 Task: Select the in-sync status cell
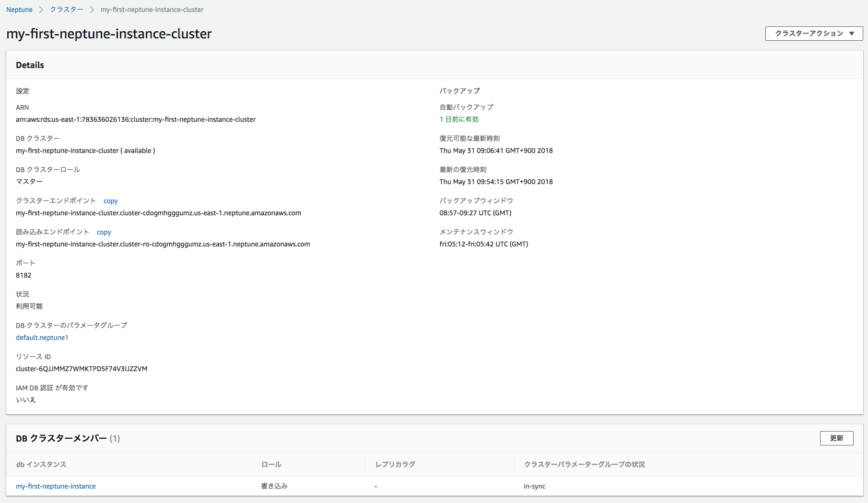click(x=534, y=486)
